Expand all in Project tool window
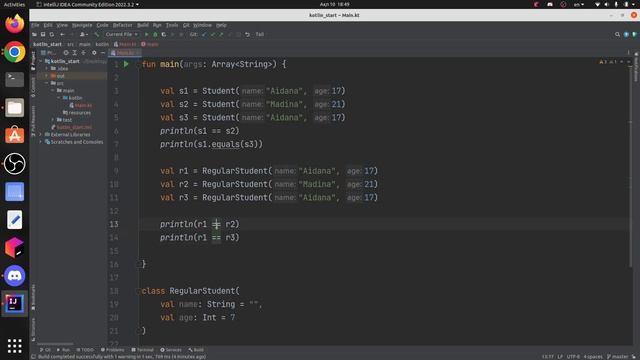The image size is (640, 360). coord(75,53)
